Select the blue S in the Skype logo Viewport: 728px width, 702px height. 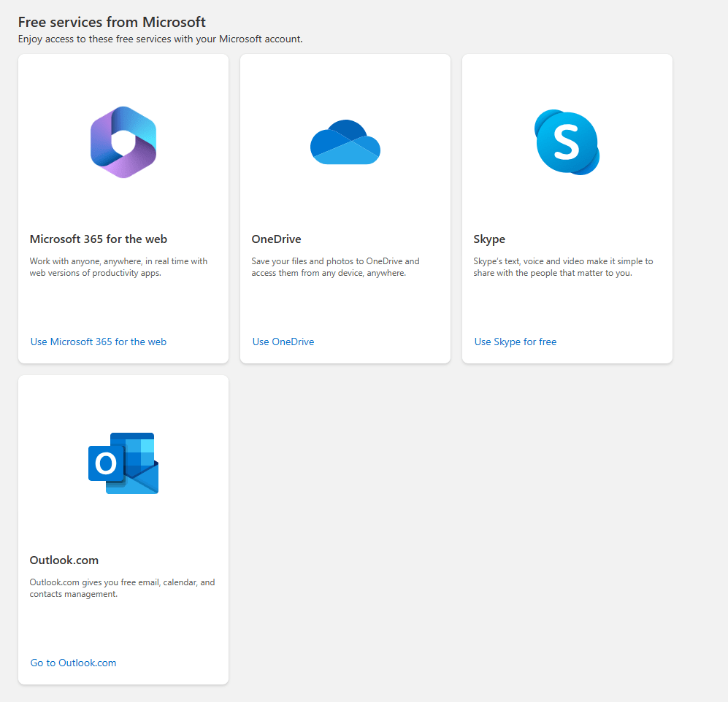[x=566, y=141]
